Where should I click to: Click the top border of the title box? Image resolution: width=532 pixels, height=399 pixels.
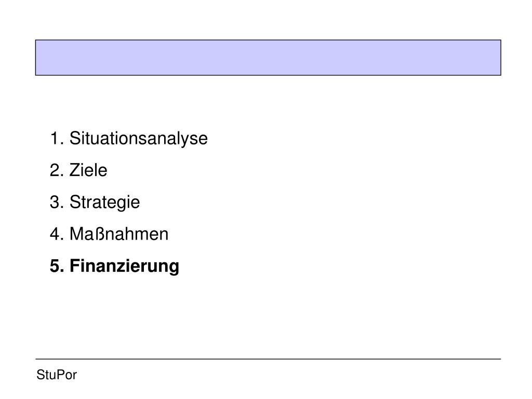pos(268,40)
